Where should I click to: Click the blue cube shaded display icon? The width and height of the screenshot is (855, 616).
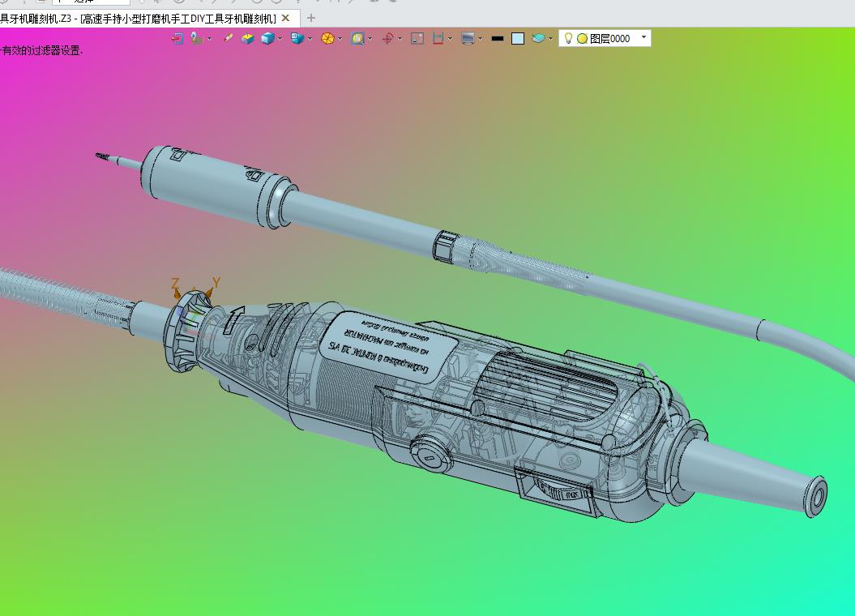pos(267,39)
